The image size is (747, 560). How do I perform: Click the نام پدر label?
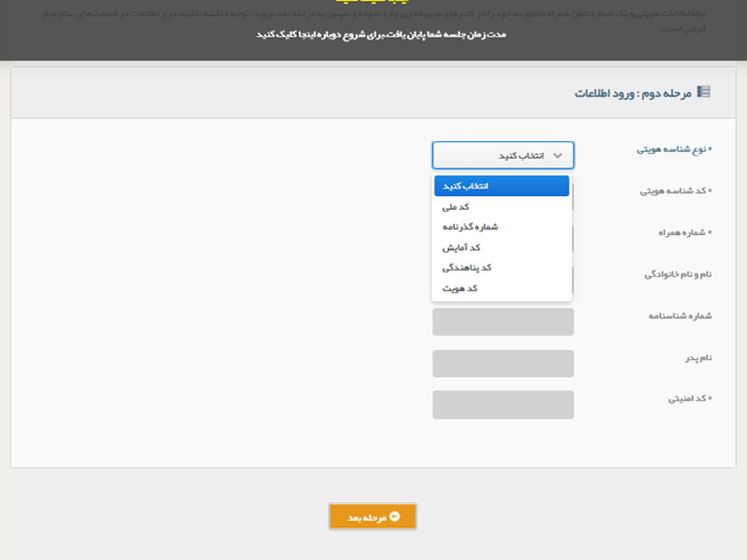698,357
